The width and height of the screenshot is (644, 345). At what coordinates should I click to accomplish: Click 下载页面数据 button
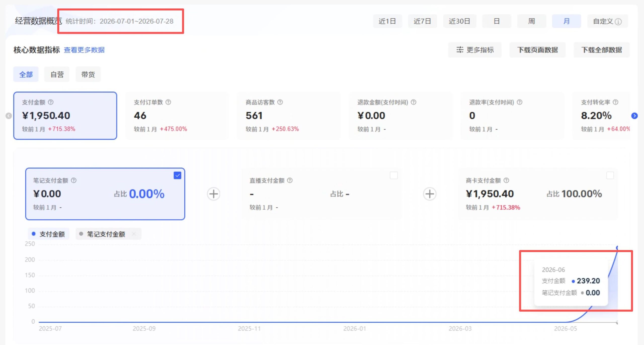(538, 50)
